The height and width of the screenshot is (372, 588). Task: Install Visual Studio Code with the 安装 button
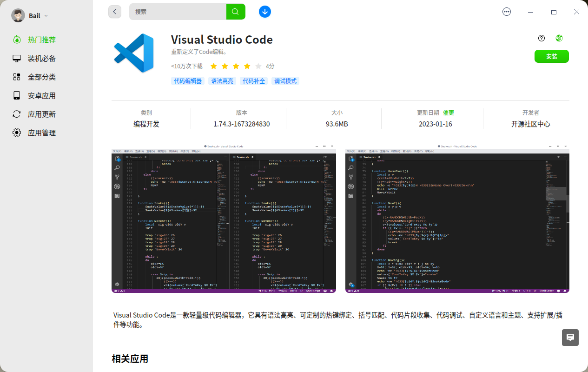551,56
